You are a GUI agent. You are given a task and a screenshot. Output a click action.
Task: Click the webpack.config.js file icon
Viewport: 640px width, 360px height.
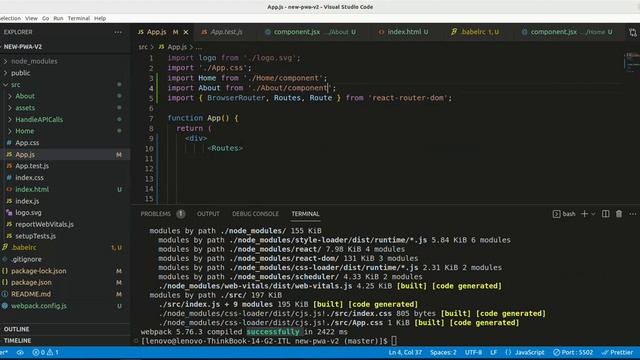click(x=5, y=306)
